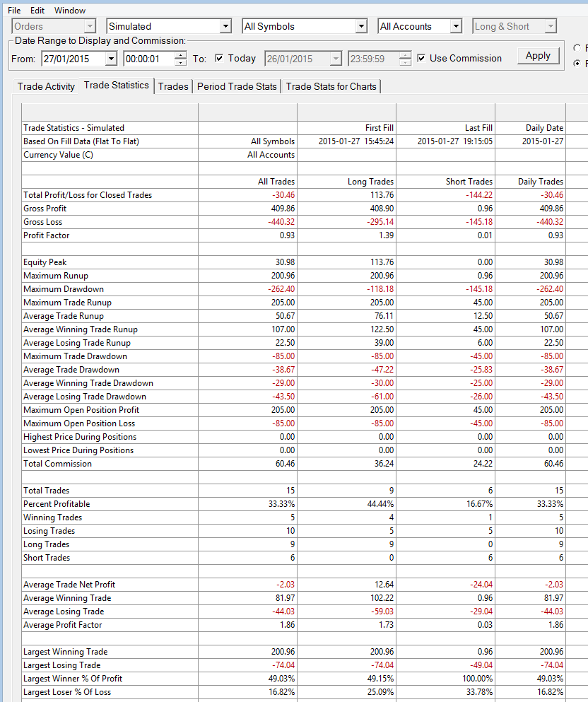Toggle the Use Commission checkbox

421,58
